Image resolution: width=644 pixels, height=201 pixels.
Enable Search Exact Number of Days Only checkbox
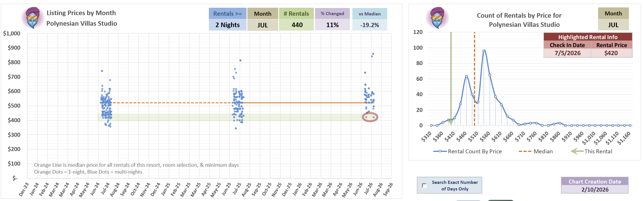point(424,186)
